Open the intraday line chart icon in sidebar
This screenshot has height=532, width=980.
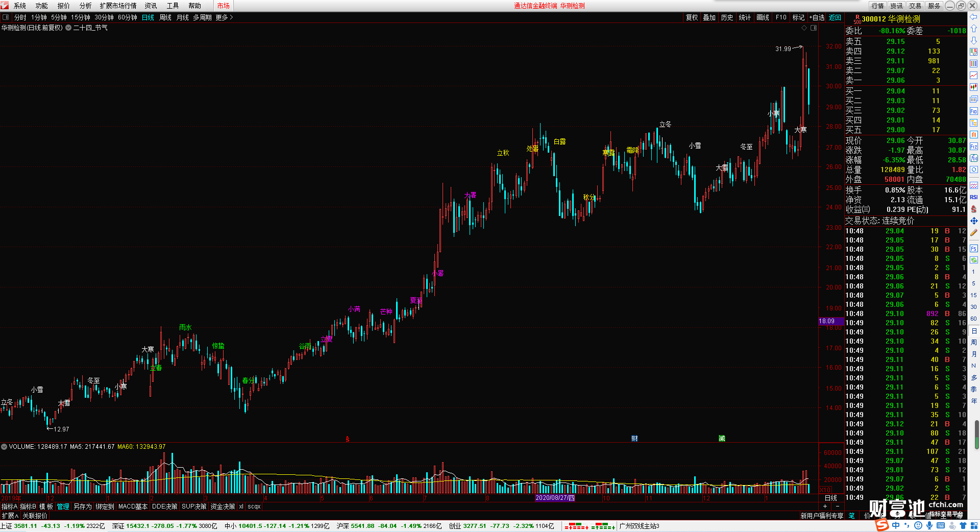(973, 76)
